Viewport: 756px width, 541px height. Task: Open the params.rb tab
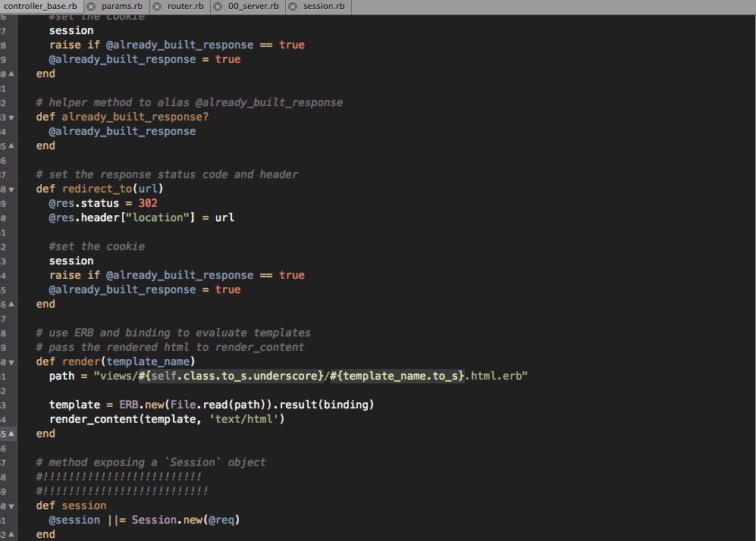tap(121, 7)
